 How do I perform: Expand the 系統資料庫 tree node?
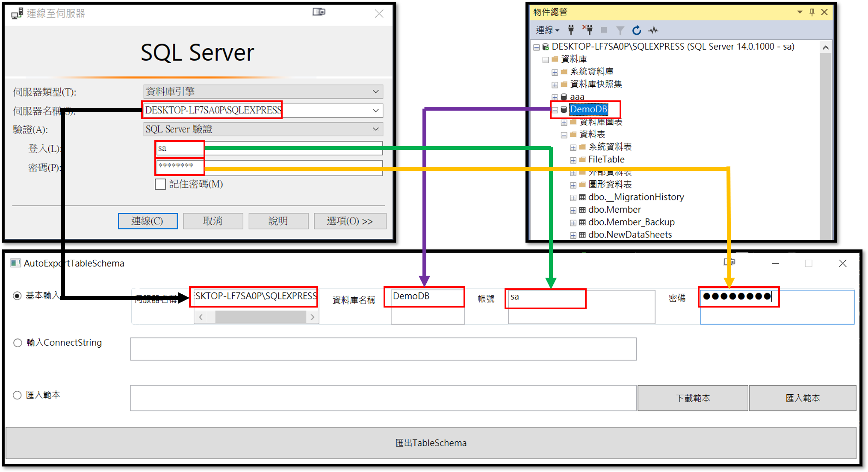555,72
